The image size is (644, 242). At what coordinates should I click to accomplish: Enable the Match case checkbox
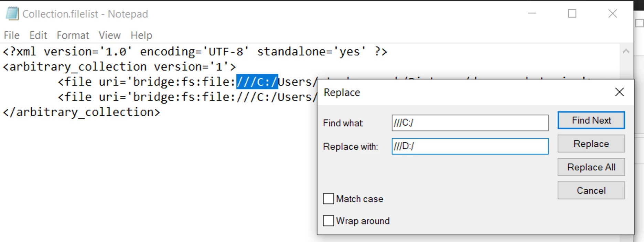(x=329, y=199)
